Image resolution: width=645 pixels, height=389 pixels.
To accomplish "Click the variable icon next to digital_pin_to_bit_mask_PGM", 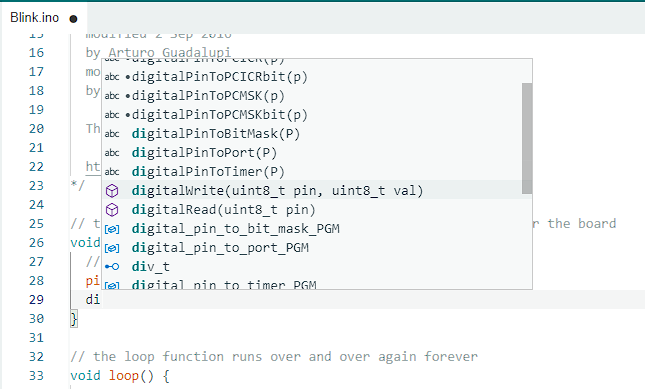I will tap(112, 229).
